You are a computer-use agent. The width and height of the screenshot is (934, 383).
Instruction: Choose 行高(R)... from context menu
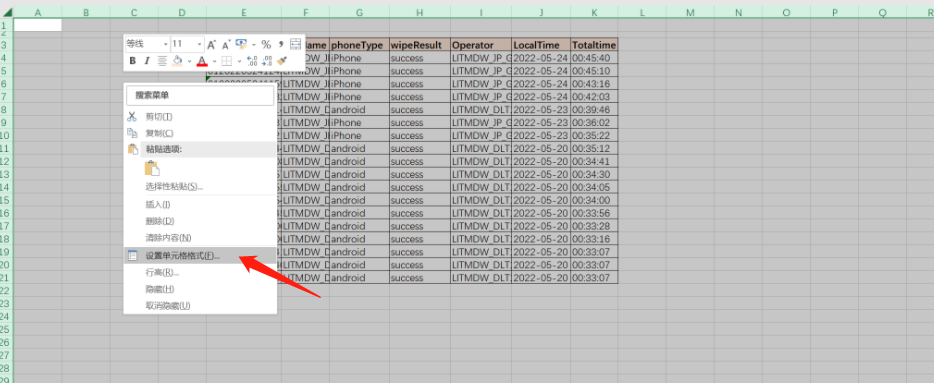[200, 272]
